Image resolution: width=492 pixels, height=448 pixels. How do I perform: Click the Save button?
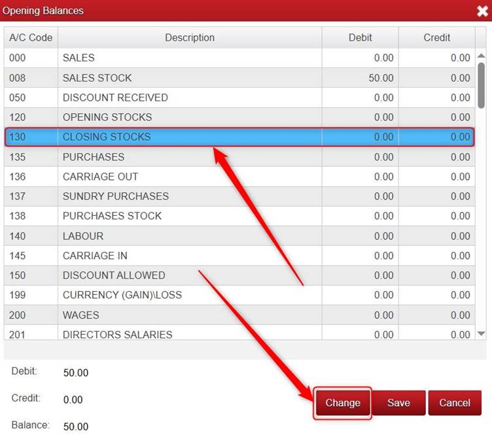[398, 403]
